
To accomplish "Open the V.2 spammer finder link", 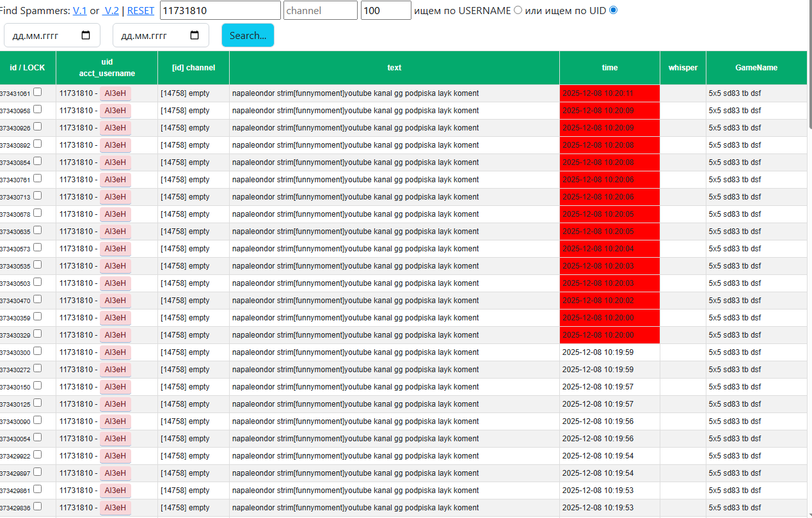I will [x=111, y=11].
